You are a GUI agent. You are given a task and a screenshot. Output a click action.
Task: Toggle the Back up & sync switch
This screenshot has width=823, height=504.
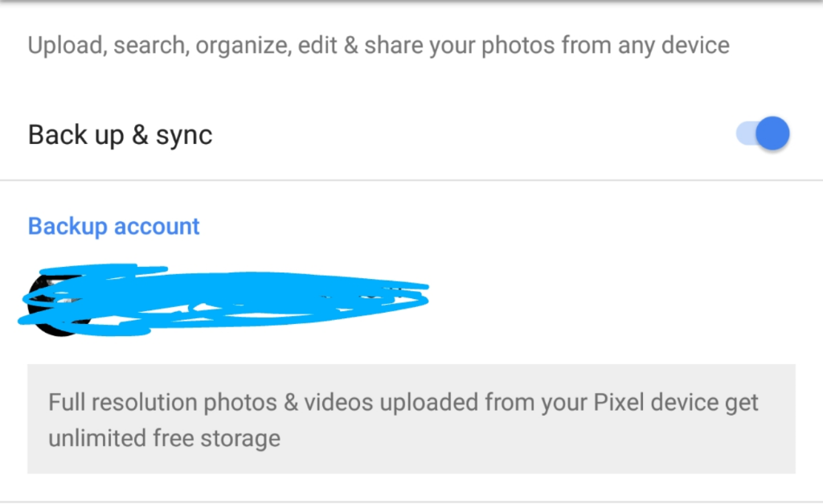pyautogui.click(x=763, y=133)
